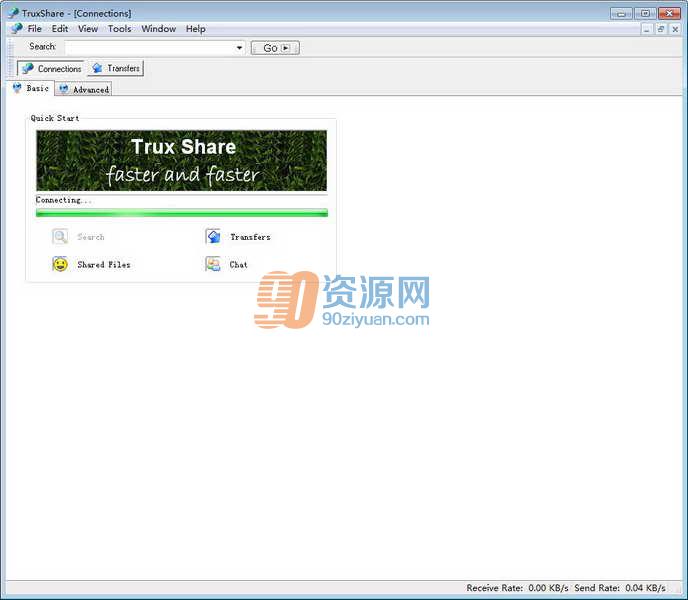Click the toolbar grip handle beside Search
Viewport: 688px width, 600px height.
pyautogui.click(x=11, y=47)
